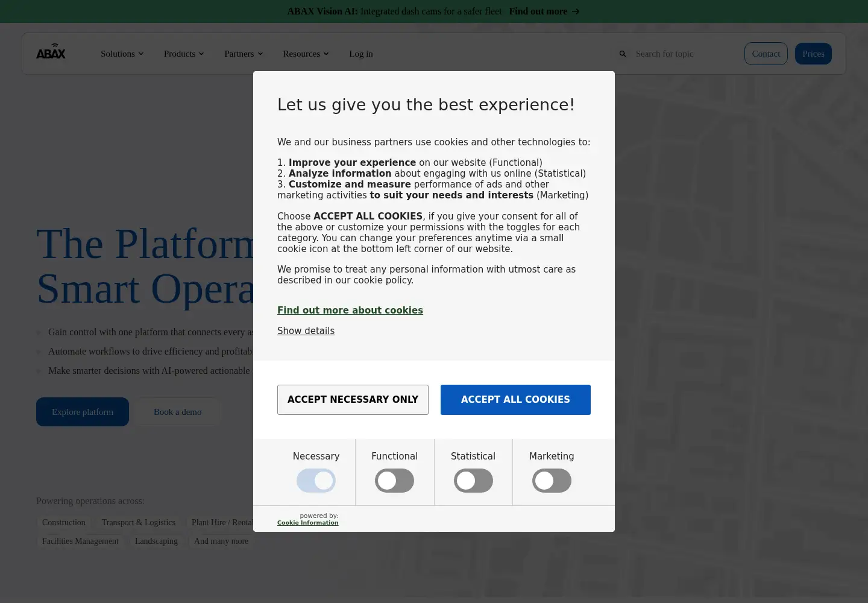Screen dimensions: 868x603
Task: Click the Search for topic field
Action: pyautogui.click(x=681, y=54)
